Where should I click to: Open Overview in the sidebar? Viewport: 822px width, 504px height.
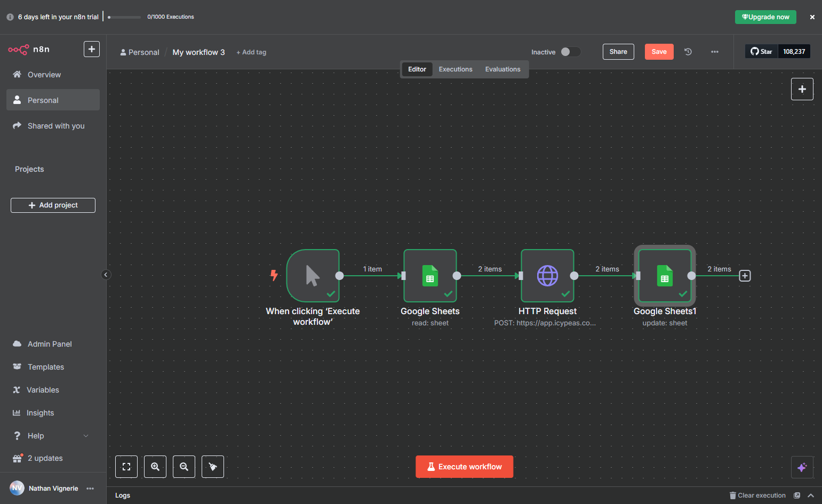53,75
